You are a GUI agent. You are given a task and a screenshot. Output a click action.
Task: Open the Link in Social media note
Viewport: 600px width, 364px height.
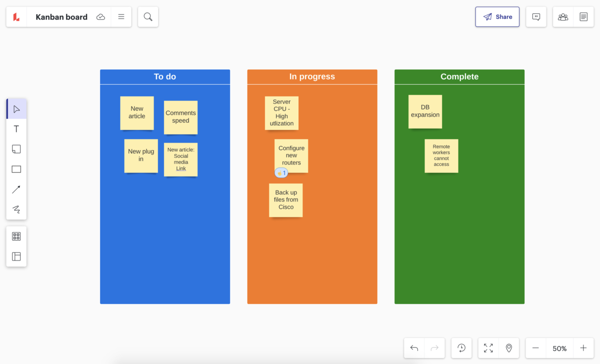click(181, 168)
